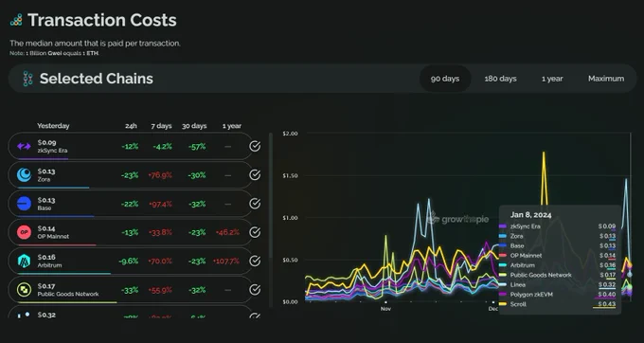Click the $1.50 y-axis label
The width and height of the screenshot is (644, 343).
pos(291,175)
